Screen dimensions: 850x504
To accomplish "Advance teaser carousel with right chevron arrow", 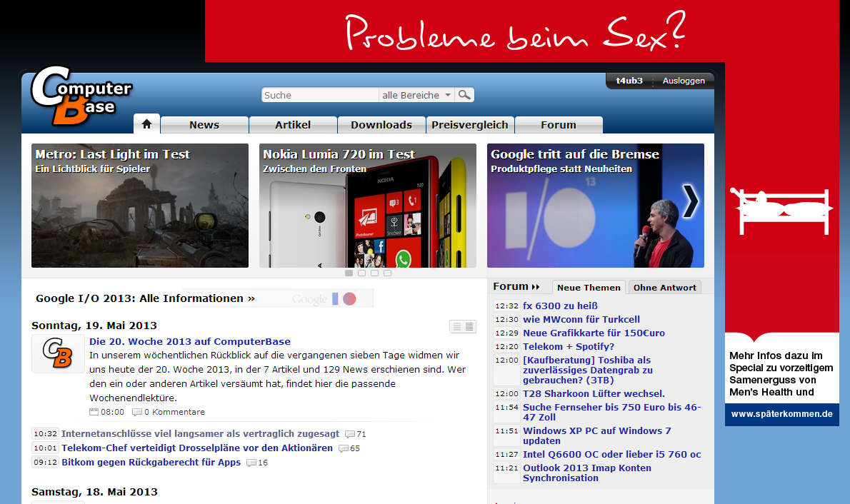I will [x=690, y=201].
